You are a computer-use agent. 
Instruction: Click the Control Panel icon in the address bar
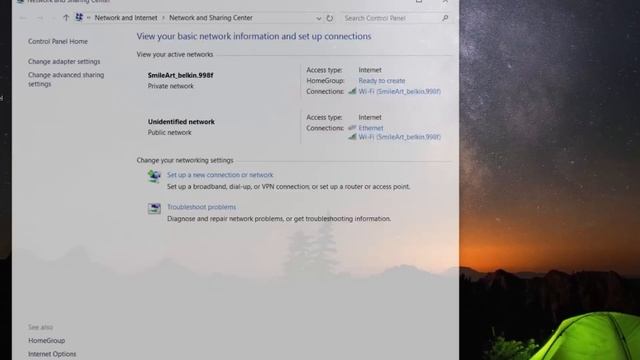point(79,18)
